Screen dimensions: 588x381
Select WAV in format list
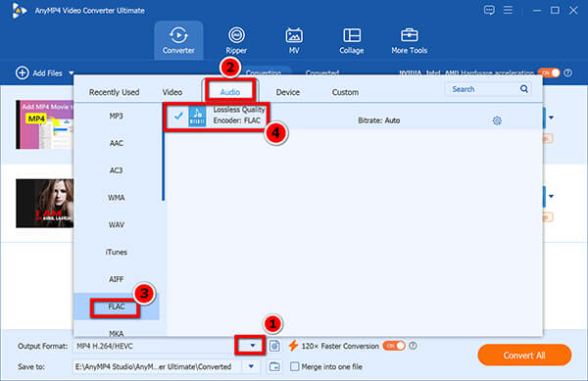coord(117,224)
